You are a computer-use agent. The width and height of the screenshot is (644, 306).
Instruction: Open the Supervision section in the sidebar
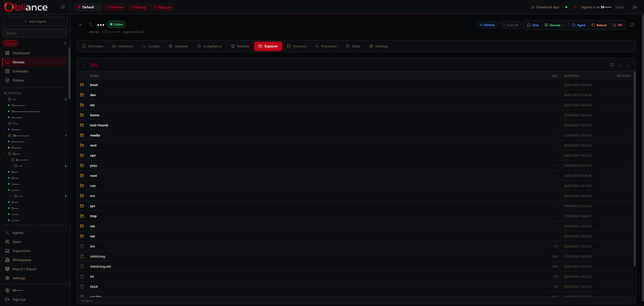pyautogui.click(x=21, y=251)
